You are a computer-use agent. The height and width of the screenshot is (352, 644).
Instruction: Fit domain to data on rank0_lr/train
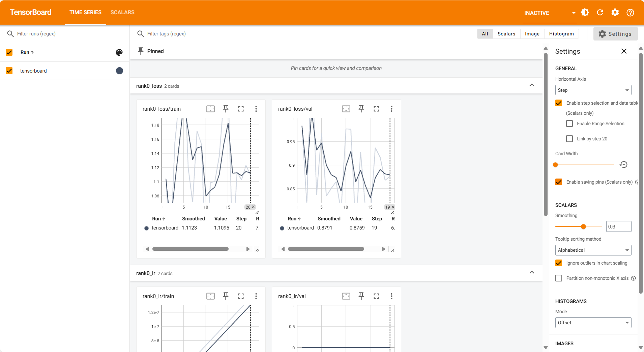[x=210, y=296]
